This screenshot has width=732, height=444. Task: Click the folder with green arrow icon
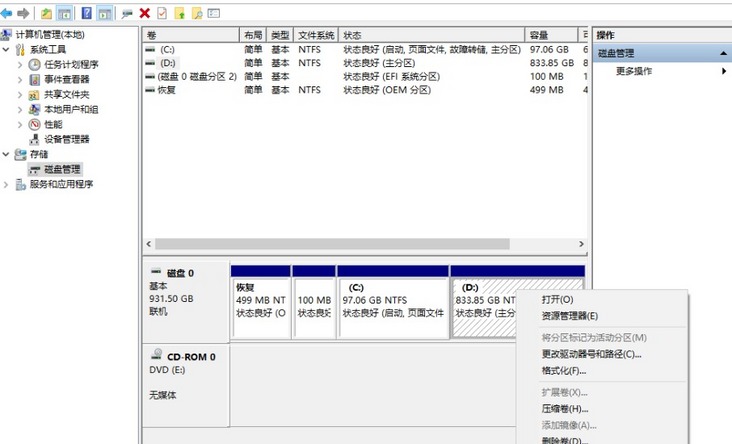coord(180,14)
